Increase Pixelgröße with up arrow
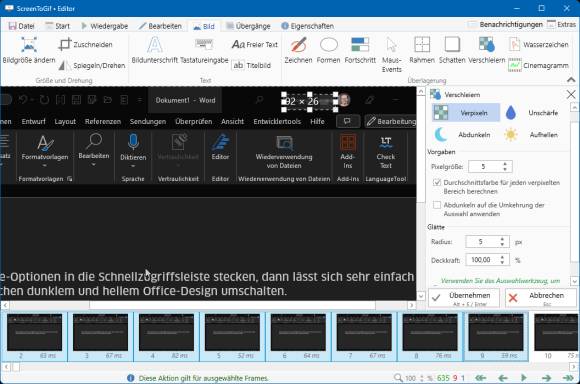 [x=505, y=164]
